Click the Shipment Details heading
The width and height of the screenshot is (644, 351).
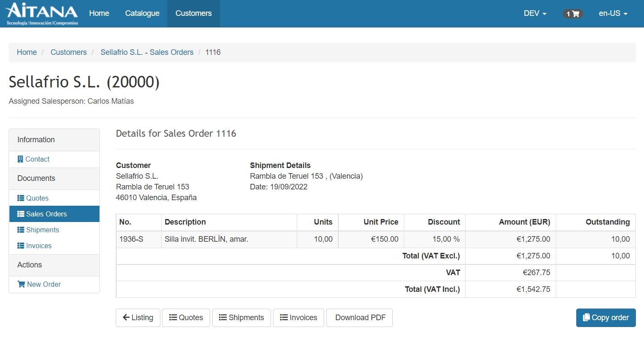[x=280, y=165]
